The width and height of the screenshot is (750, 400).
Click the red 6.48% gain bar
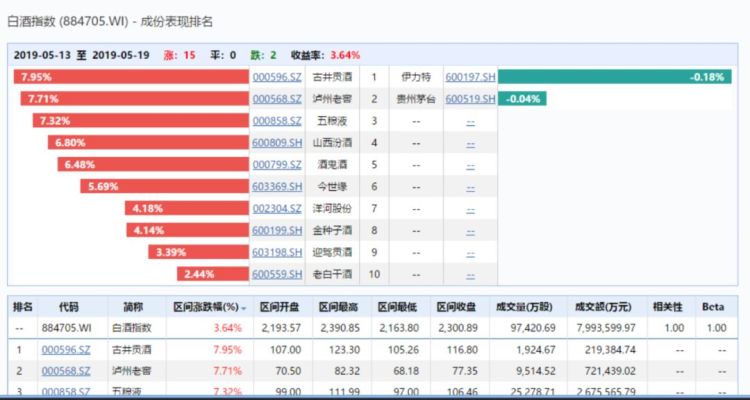154,165
